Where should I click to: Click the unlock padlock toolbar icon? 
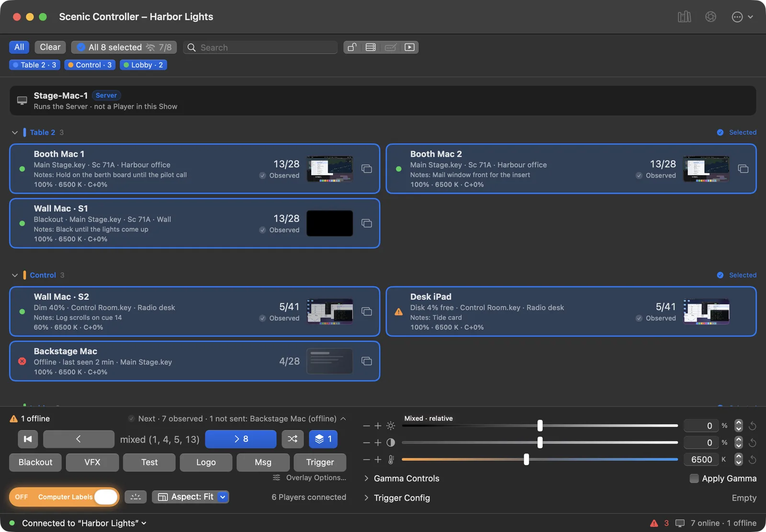(352, 47)
